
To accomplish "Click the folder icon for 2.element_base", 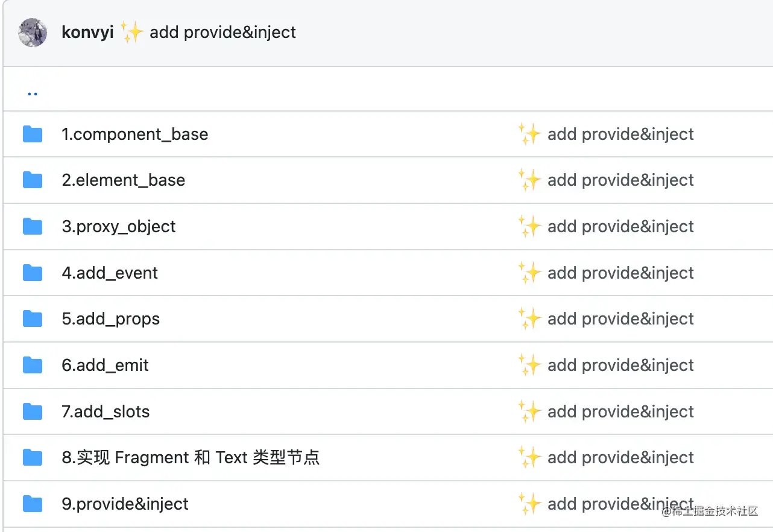I will point(33,180).
